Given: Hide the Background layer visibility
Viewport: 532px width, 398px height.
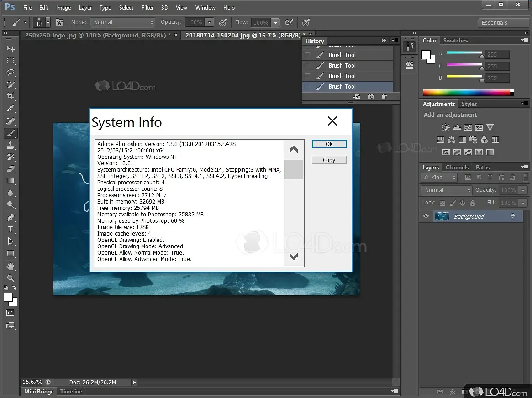Looking at the screenshot, I should pos(426,216).
